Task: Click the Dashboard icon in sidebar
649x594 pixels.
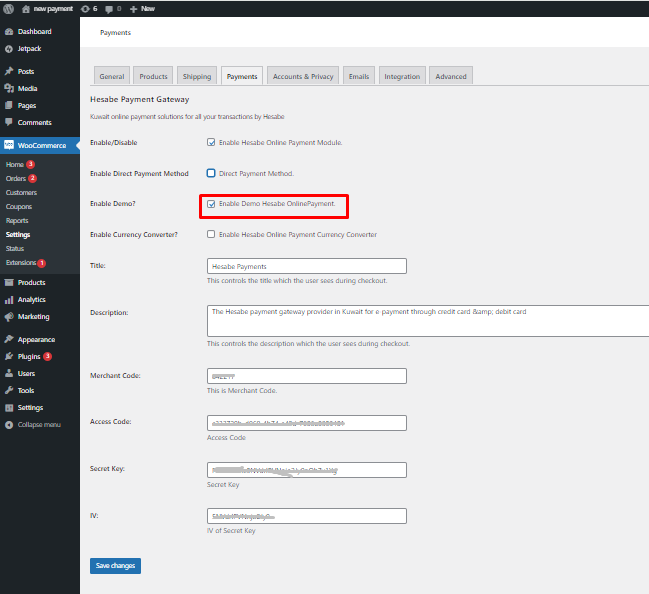Action: pos(9,32)
